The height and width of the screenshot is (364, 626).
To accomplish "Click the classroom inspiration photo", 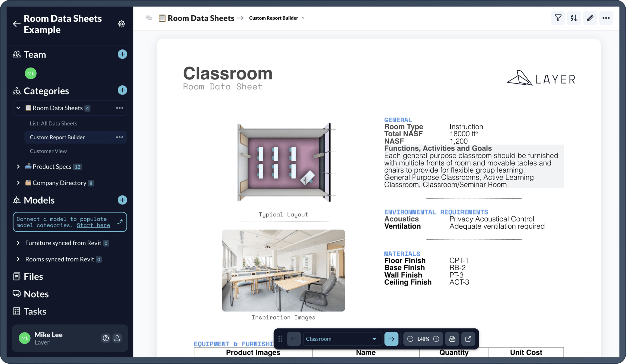I will 284,270.
